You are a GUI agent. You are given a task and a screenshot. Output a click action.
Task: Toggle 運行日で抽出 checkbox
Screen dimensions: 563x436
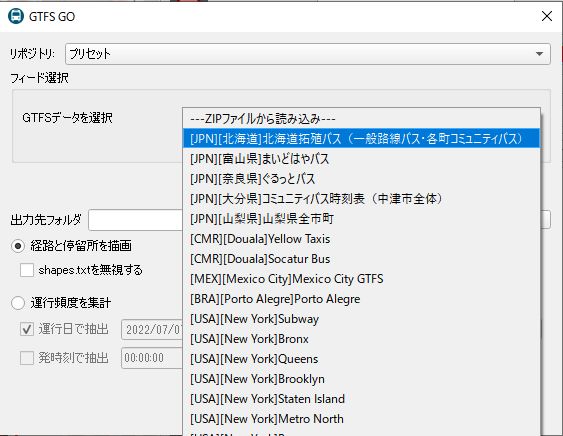coord(27,329)
